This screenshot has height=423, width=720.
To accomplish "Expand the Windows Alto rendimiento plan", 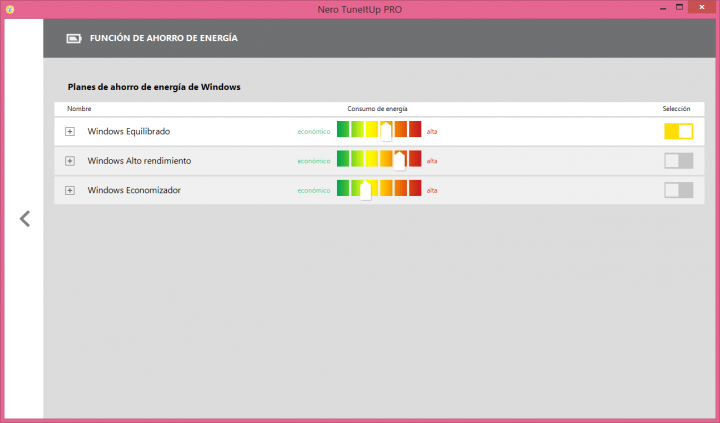I will (x=70, y=161).
